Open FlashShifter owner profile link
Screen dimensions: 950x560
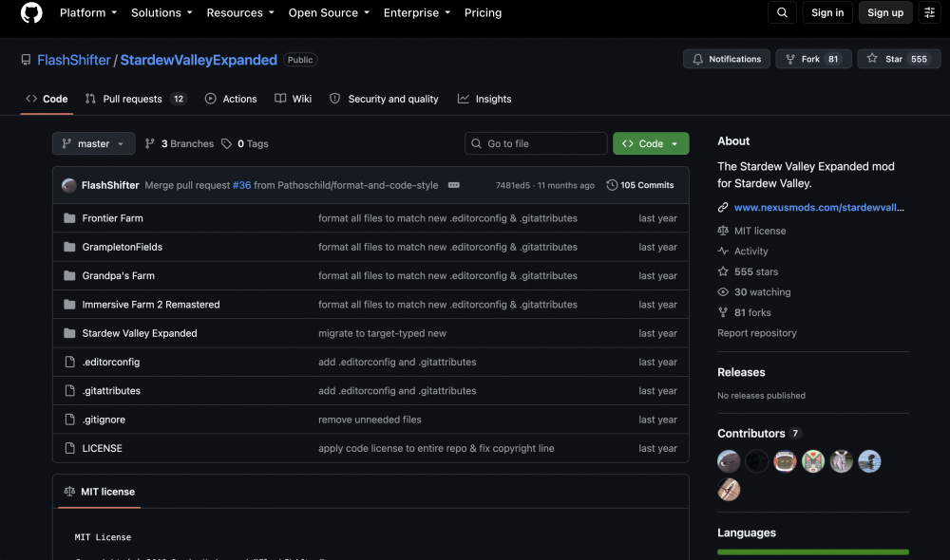[x=74, y=60]
